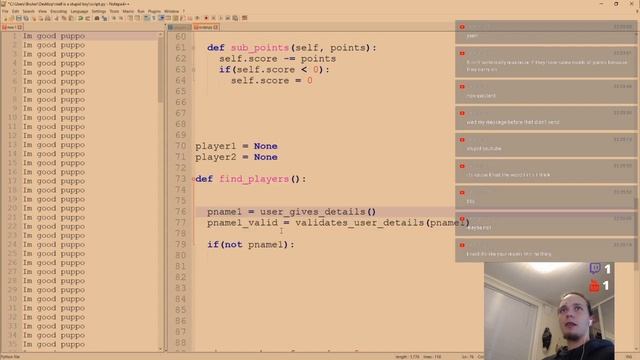Click the Close All toolbar icon
This screenshot has width=640, height=360.
pos(40,18)
